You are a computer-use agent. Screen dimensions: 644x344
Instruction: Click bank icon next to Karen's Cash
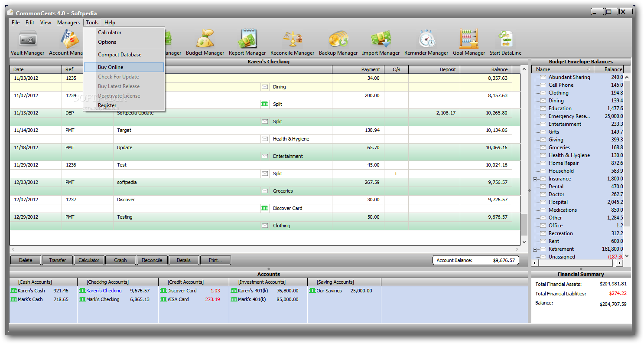tap(14, 291)
